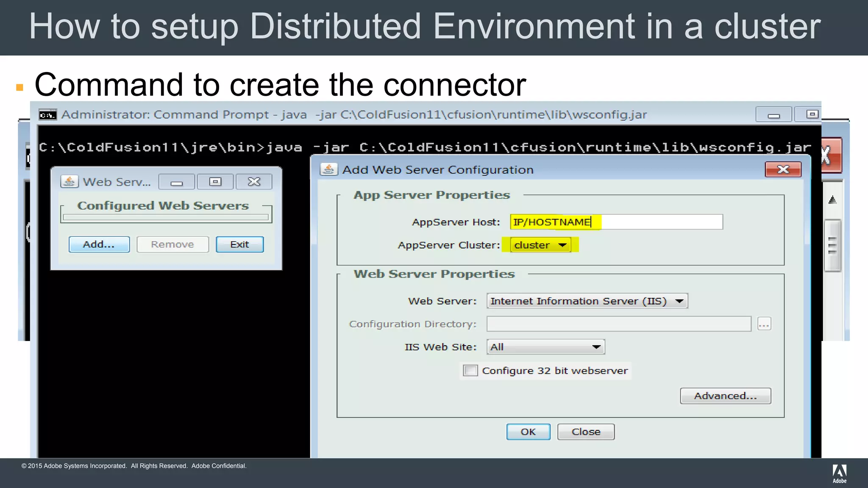Click the Close button next to OK
868x488 pixels.
[586, 432]
